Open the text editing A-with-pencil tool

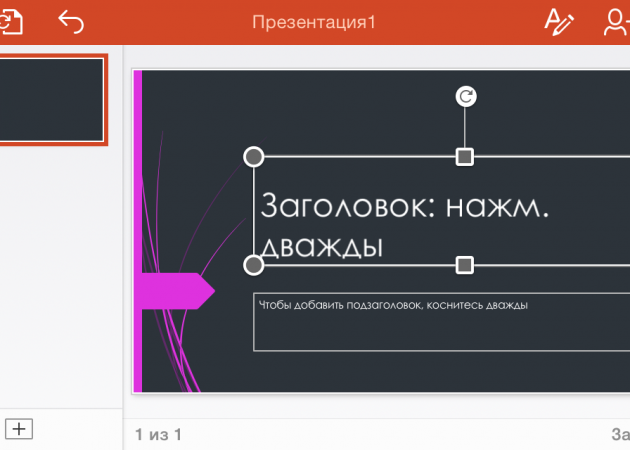click(x=556, y=21)
